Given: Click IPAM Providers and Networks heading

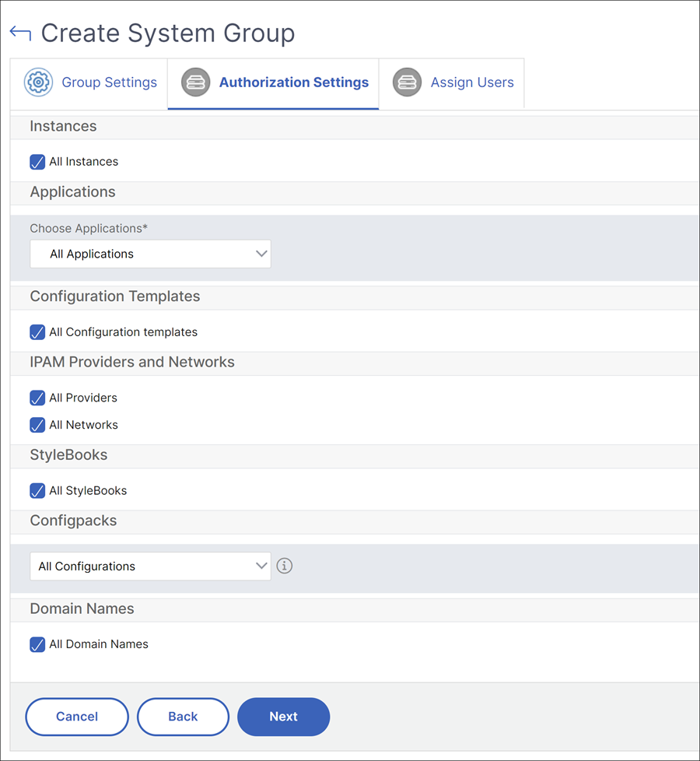Looking at the screenshot, I should click(x=132, y=362).
